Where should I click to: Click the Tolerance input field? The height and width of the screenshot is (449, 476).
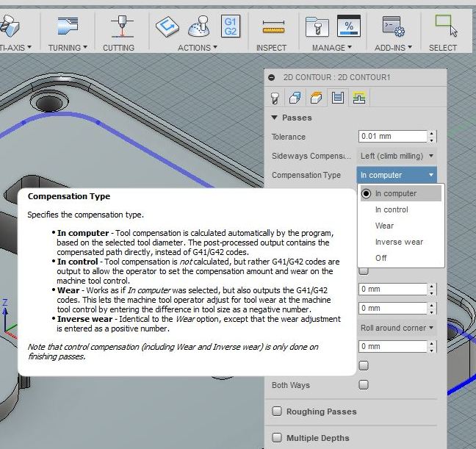tap(392, 137)
